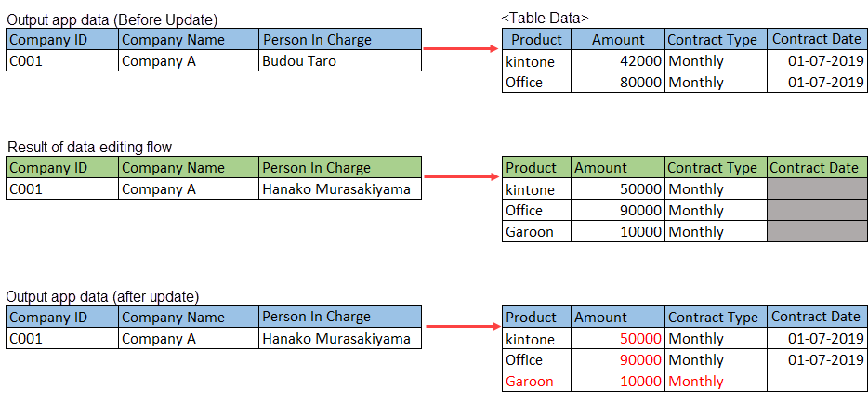The width and height of the screenshot is (868, 402).
Task: Select the red Garoon product cell
Action: pyautogui.click(x=536, y=381)
